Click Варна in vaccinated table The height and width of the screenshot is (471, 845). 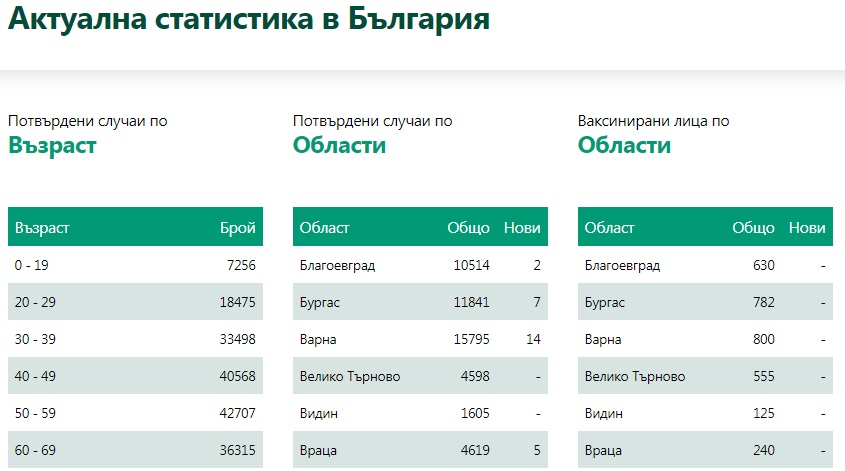click(x=603, y=340)
